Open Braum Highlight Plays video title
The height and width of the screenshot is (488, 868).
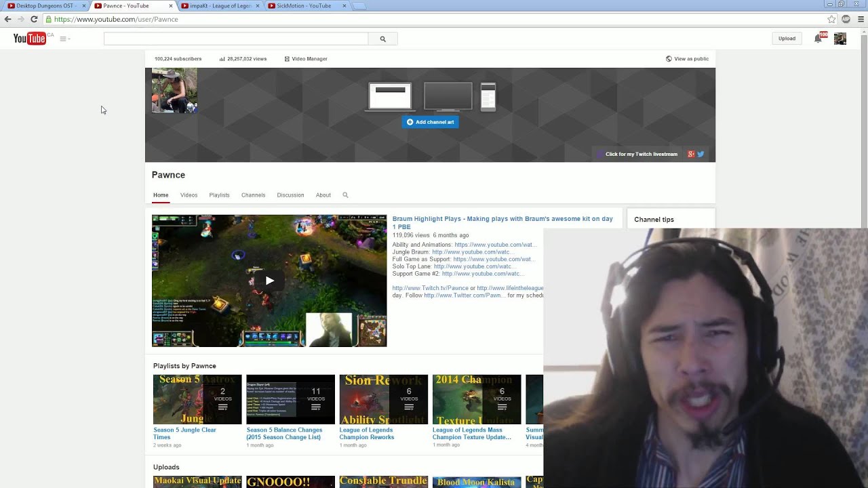pyautogui.click(x=502, y=222)
